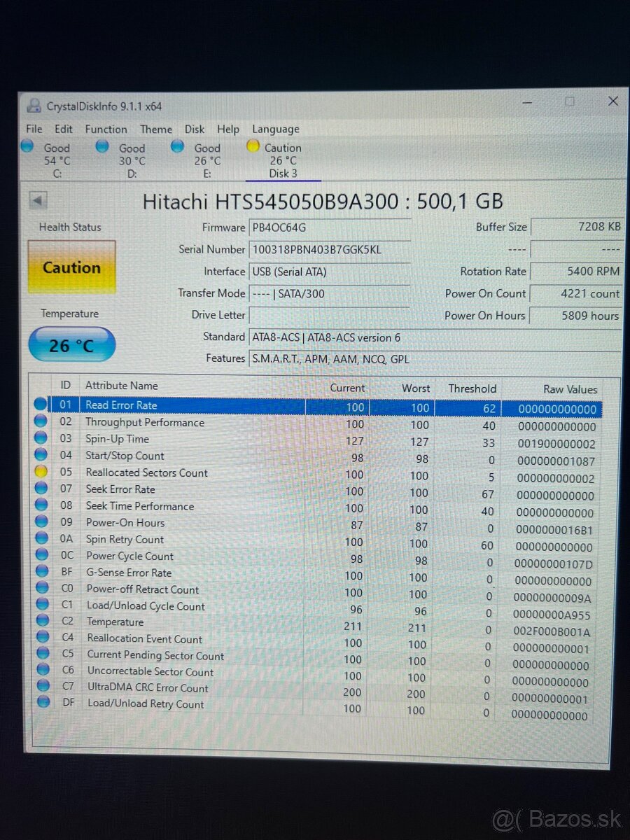Open the Disk menu
Screen dimensions: 630x840
(195, 129)
